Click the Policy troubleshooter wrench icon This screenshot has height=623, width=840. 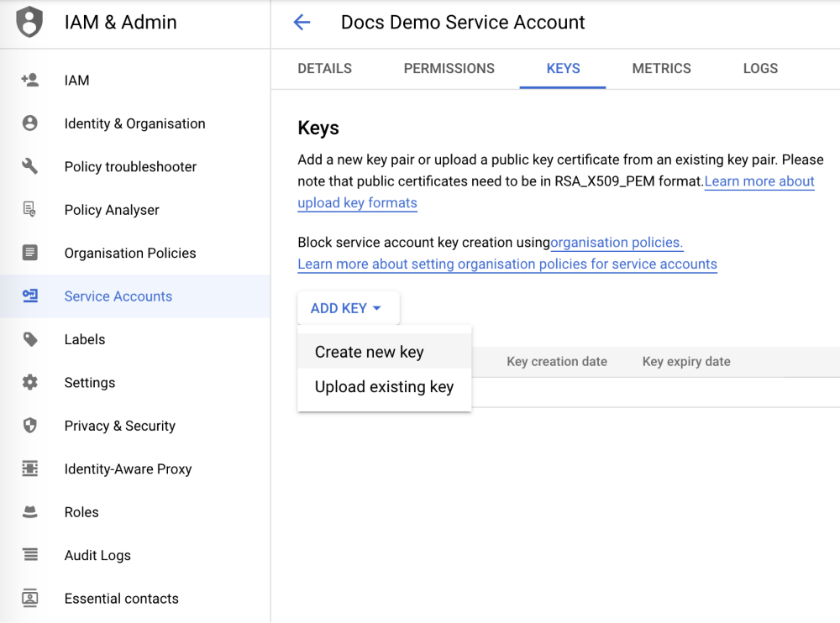point(30,166)
